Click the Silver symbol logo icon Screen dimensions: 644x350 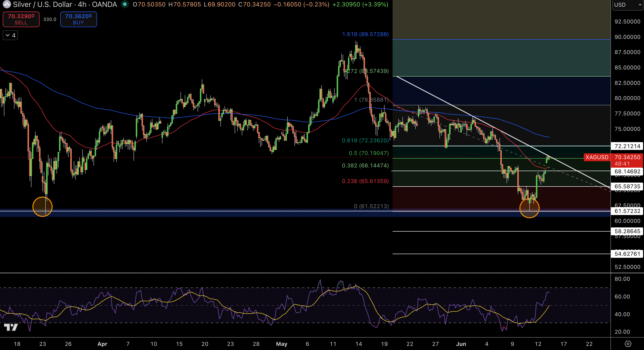(x=6, y=4)
